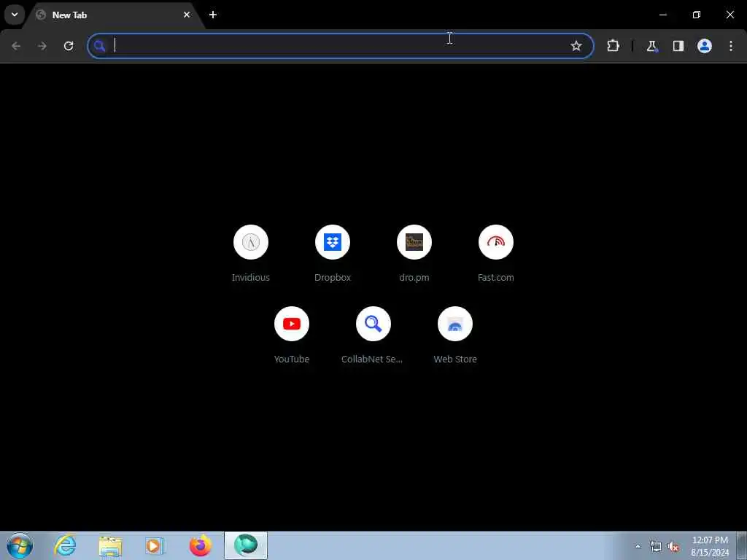Screen dimensions: 747x560
Task: Go forward to the next page
Action: (x=42, y=46)
